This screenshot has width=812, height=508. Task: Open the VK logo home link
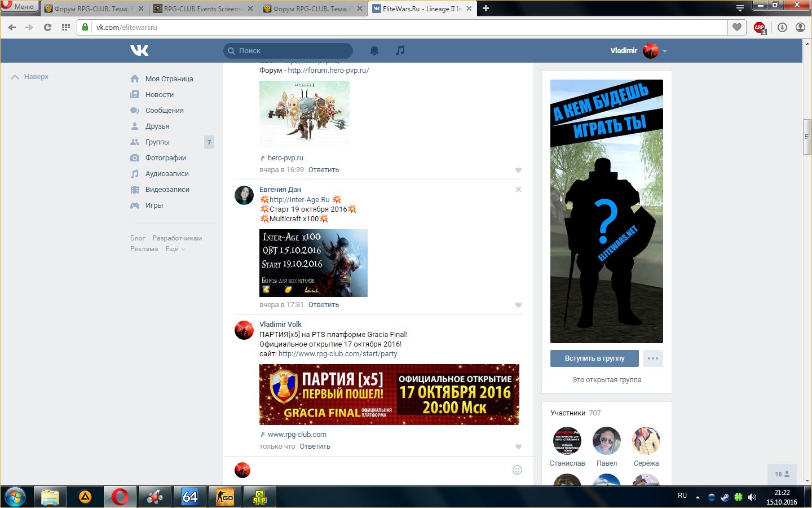139,50
